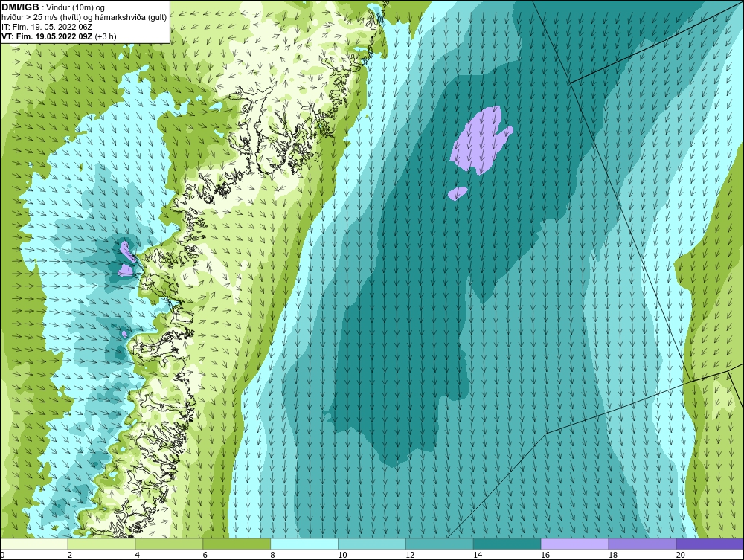Click the 8–10 m/s legend color swatch

[304, 544]
